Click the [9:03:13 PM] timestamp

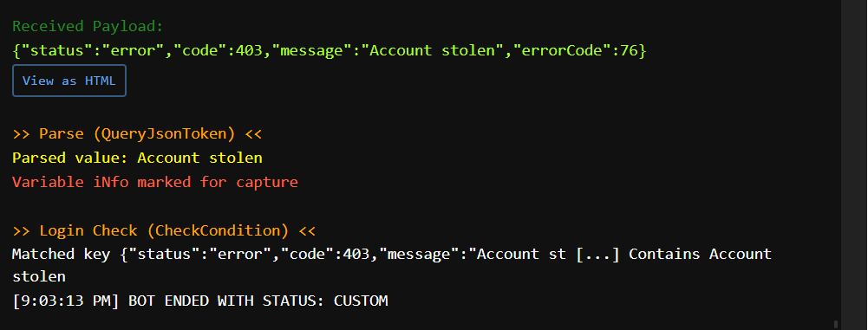(66, 301)
